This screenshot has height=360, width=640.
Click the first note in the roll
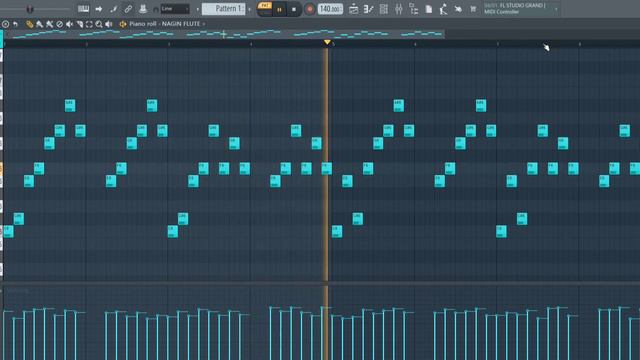click(8, 231)
